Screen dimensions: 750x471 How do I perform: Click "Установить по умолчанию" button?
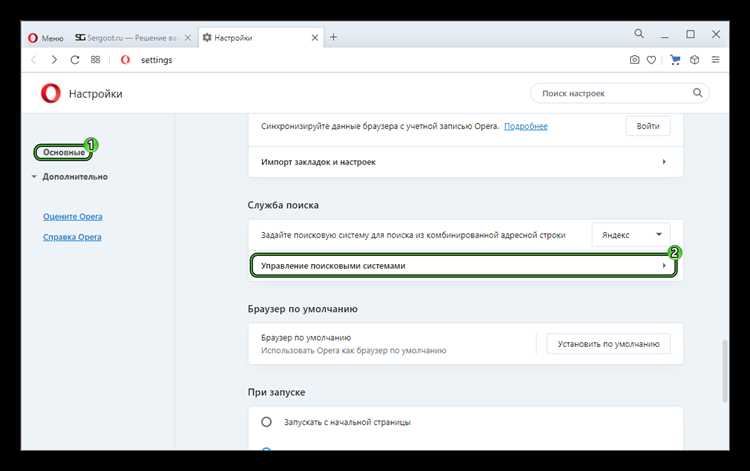(608, 344)
